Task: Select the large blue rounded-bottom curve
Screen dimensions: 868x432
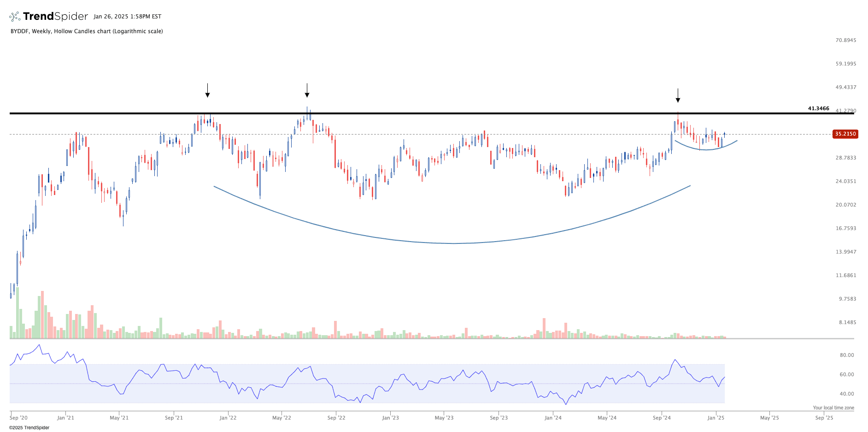Action: [x=454, y=243]
